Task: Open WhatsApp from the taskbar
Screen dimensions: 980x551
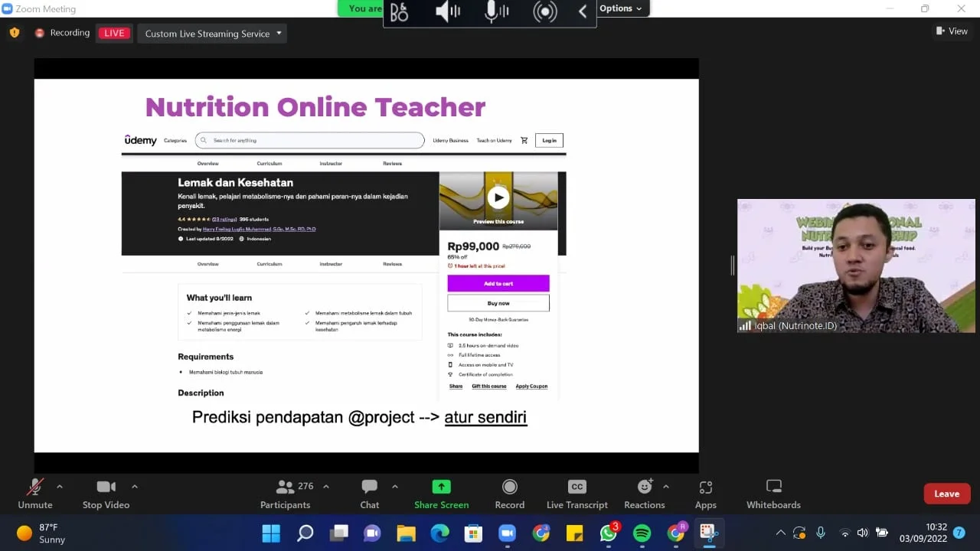Action: (609, 533)
